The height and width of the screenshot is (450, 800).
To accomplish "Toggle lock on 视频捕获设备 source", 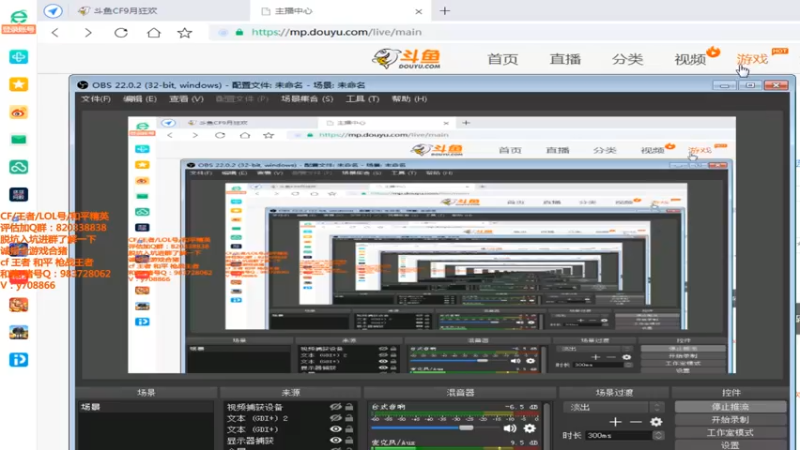I will 349,407.
